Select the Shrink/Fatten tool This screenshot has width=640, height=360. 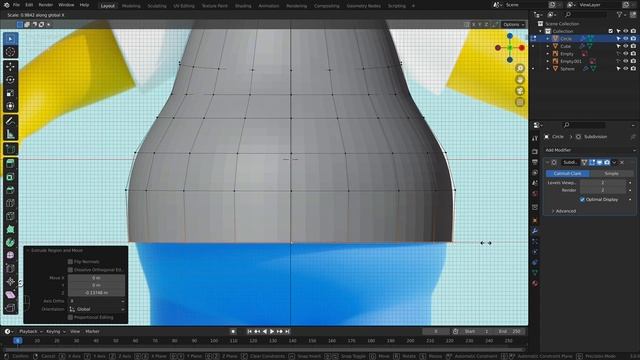[x=10, y=282]
